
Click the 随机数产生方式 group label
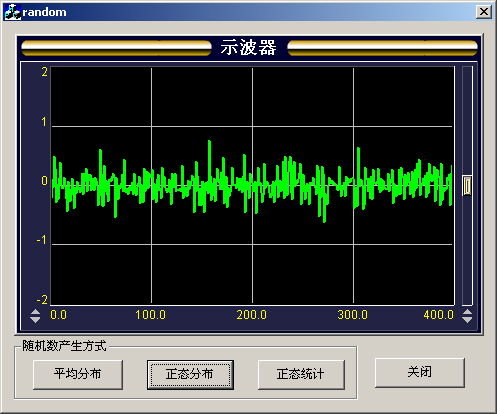[64, 346]
